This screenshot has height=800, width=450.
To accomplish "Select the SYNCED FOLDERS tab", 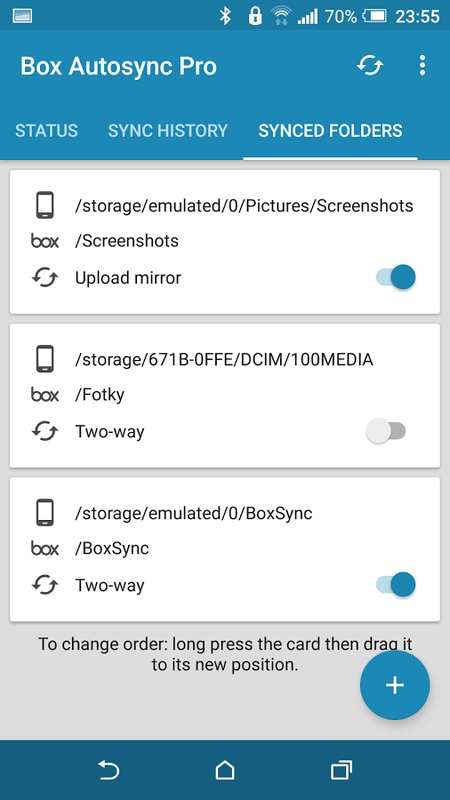I will pos(331,131).
